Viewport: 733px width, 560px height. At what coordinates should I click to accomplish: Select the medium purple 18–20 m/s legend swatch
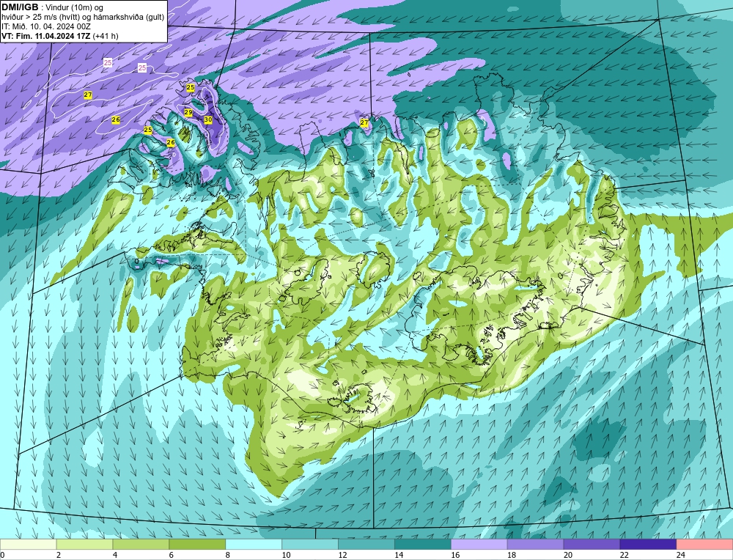535,544
